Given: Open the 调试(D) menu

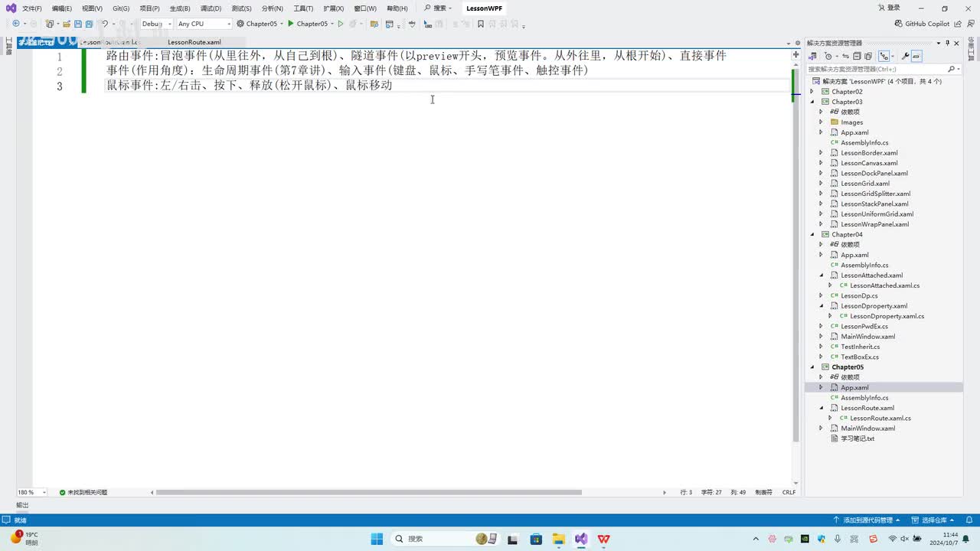Looking at the screenshot, I should click(x=211, y=8).
